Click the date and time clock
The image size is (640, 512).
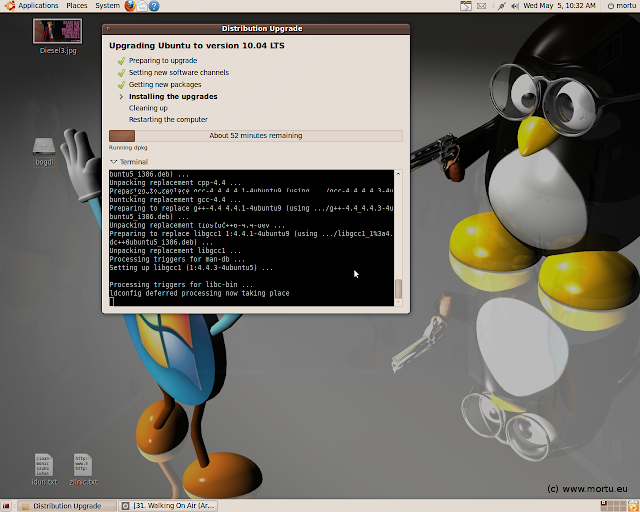click(x=559, y=6)
